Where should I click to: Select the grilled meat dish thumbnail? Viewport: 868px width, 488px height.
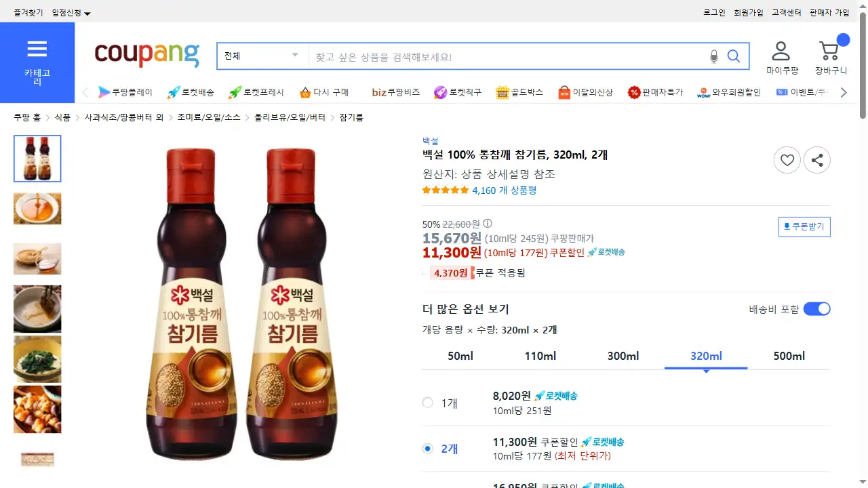[37, 409]
